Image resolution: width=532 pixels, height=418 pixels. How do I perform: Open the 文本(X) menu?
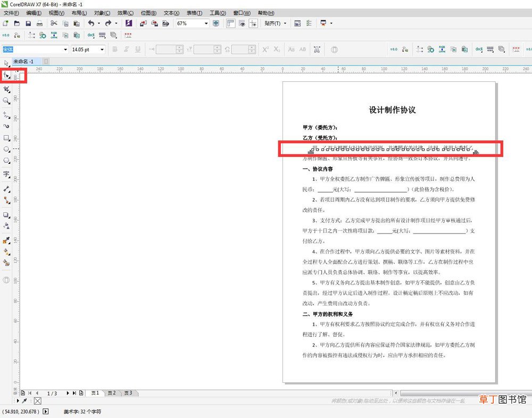(171, 13)
